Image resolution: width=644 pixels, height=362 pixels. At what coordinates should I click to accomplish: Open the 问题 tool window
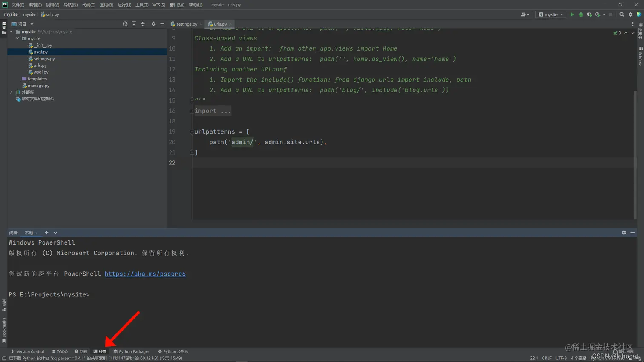point(81,351)
